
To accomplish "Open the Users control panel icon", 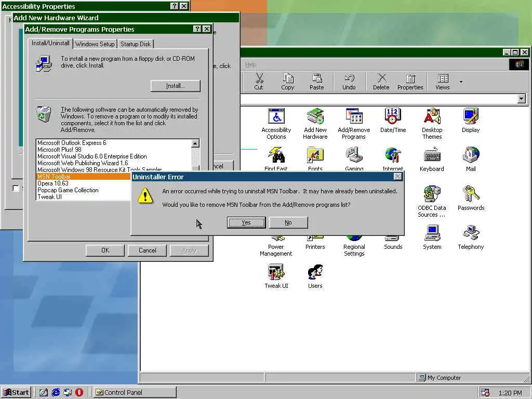I will click(315, 276).
